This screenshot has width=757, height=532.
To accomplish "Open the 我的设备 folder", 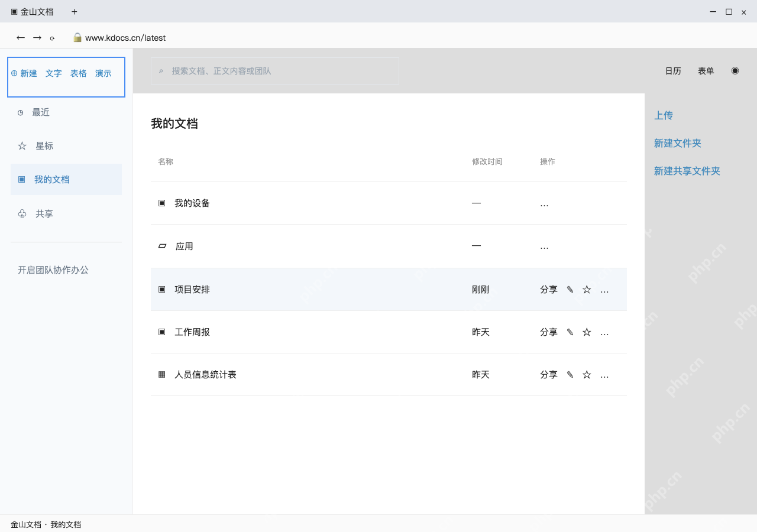I will [x=389, y=203].
